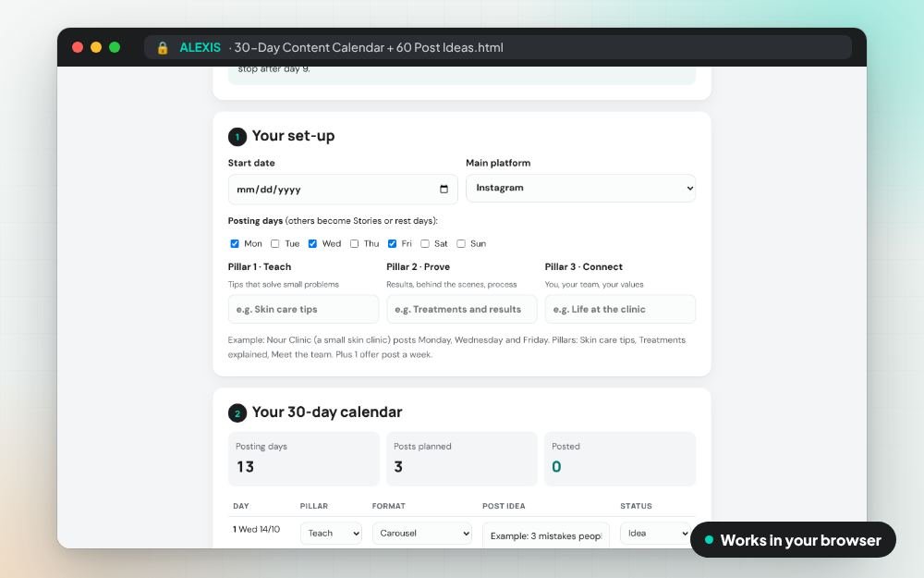Click the Start date label
924x578 pixels.
coord(251,164)
